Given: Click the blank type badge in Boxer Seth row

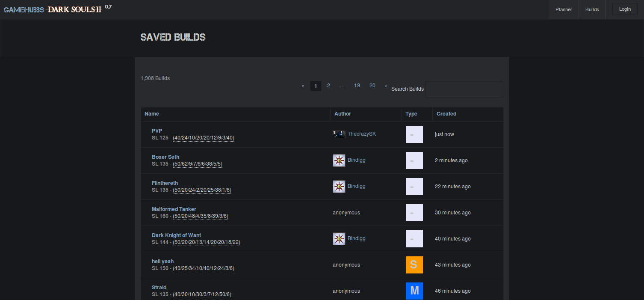Looking at the screenshot, I should coord(414,160).
